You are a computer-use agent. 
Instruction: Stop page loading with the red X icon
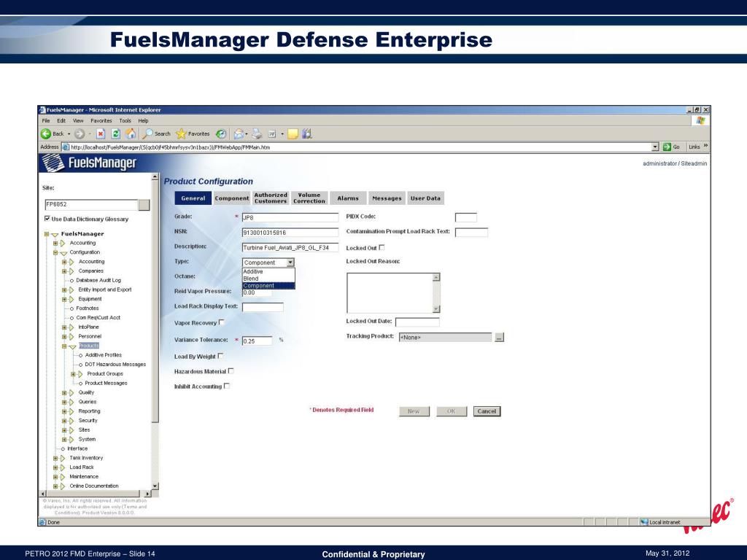pyautogui.click(x=101, y=134)
